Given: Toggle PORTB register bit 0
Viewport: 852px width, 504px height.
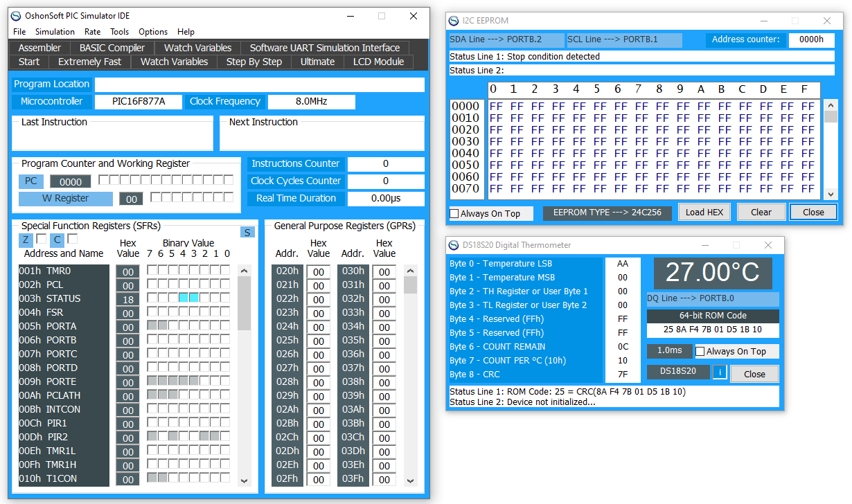Looking at the screenshot, I should (224, 339).
